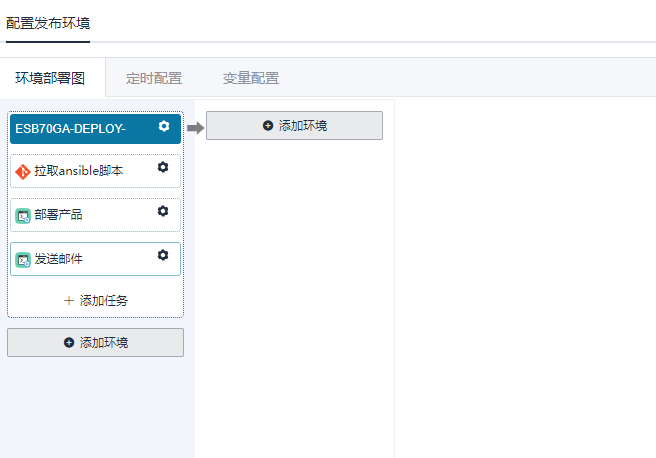
Task: Open gear settings for 部署产品 task
Action: [x=163, y=212]
